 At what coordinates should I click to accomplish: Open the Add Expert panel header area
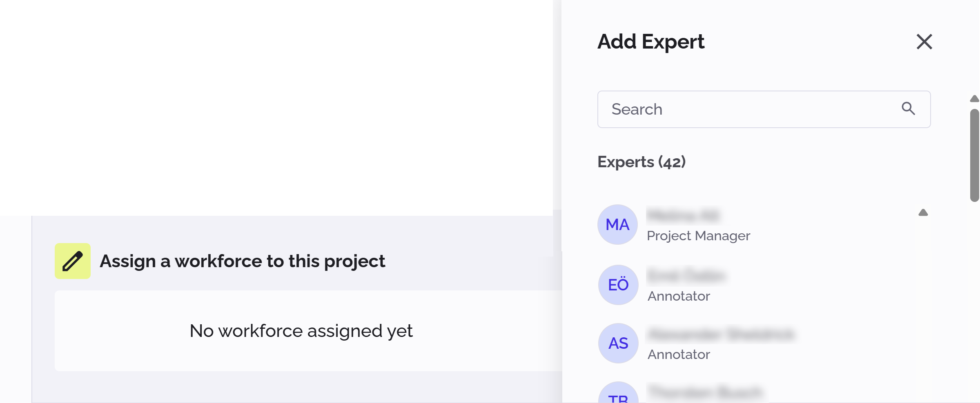click(x=651, y=41)
